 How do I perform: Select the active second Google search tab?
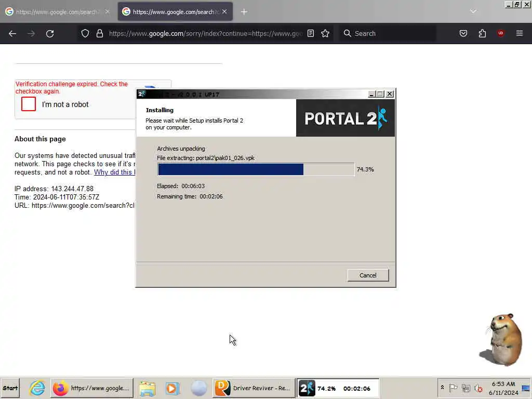[x=175, y=12]
